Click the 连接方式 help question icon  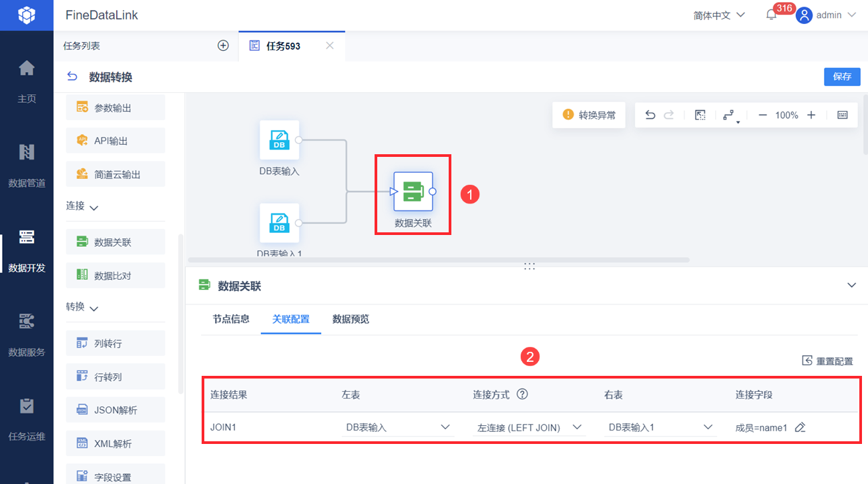523,394
